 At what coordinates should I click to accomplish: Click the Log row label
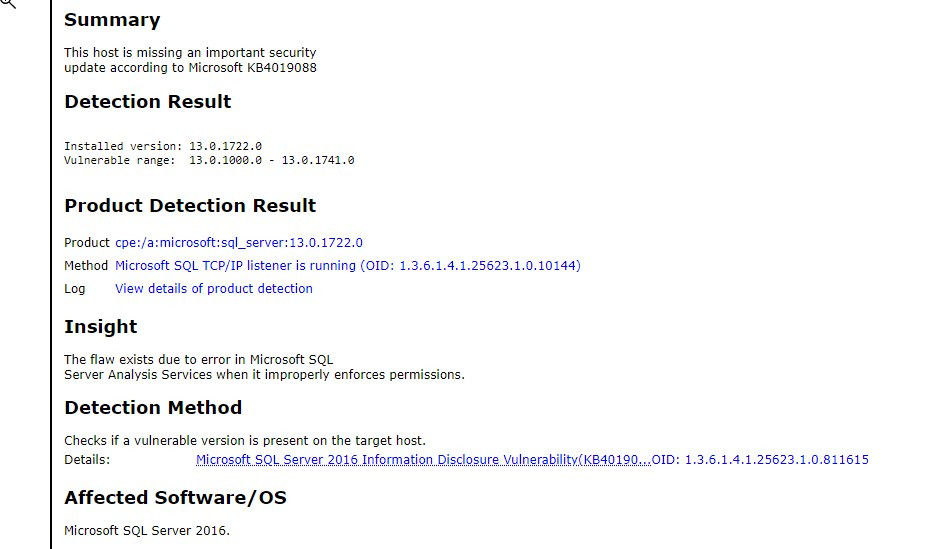[x=75, y=289]
